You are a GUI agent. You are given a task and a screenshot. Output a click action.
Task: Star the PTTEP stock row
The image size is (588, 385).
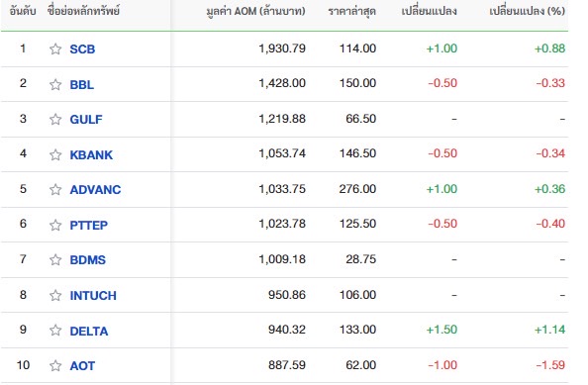pos(55,225)
